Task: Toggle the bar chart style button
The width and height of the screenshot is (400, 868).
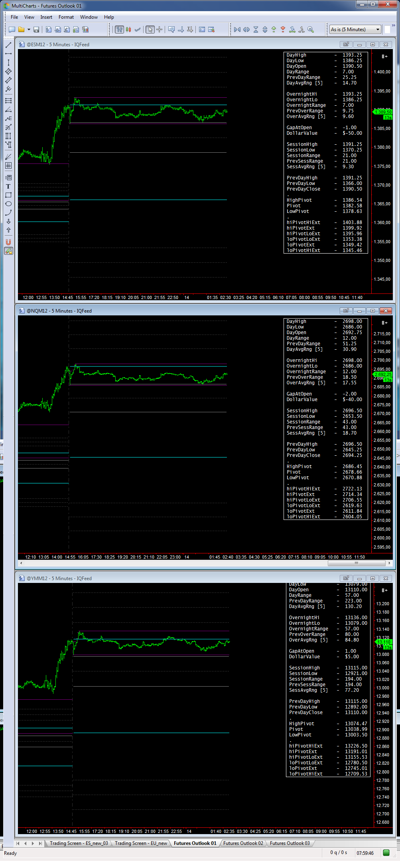Action: click(x=119, y=30)
